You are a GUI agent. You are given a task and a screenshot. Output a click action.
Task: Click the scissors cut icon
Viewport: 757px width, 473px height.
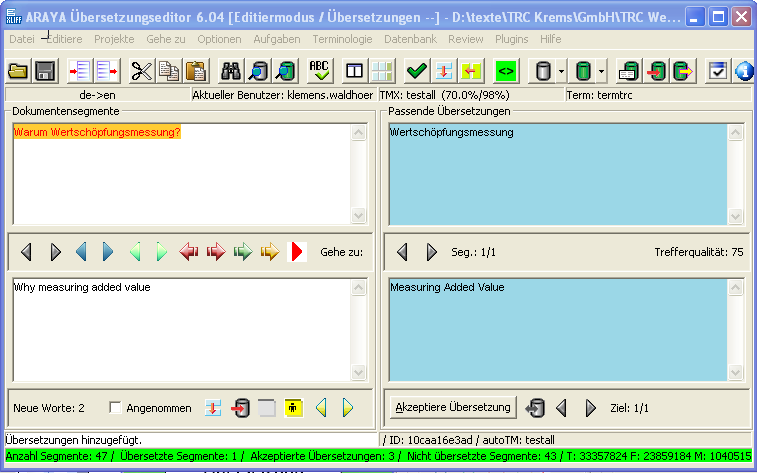pyautogui.click(x=142, y=71)
